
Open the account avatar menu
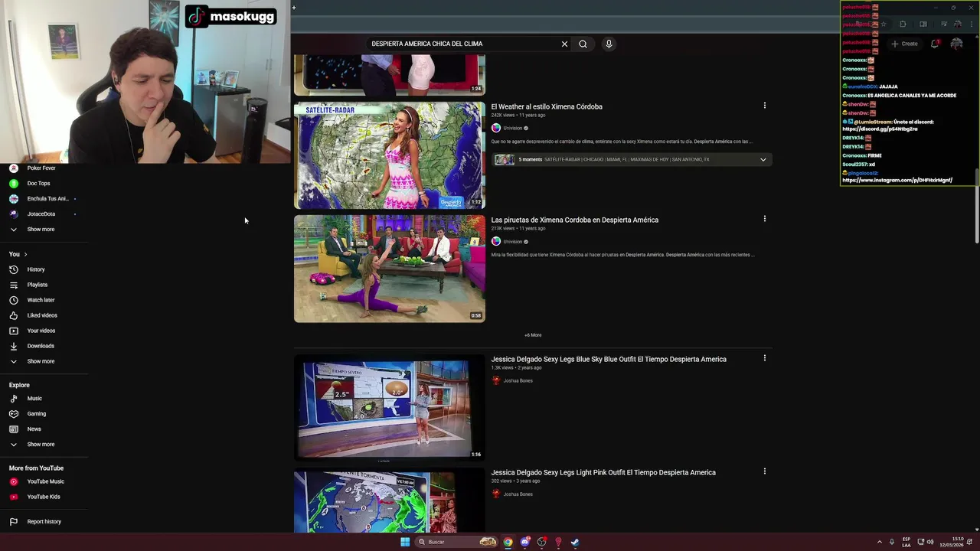click(x=956, y=44)
